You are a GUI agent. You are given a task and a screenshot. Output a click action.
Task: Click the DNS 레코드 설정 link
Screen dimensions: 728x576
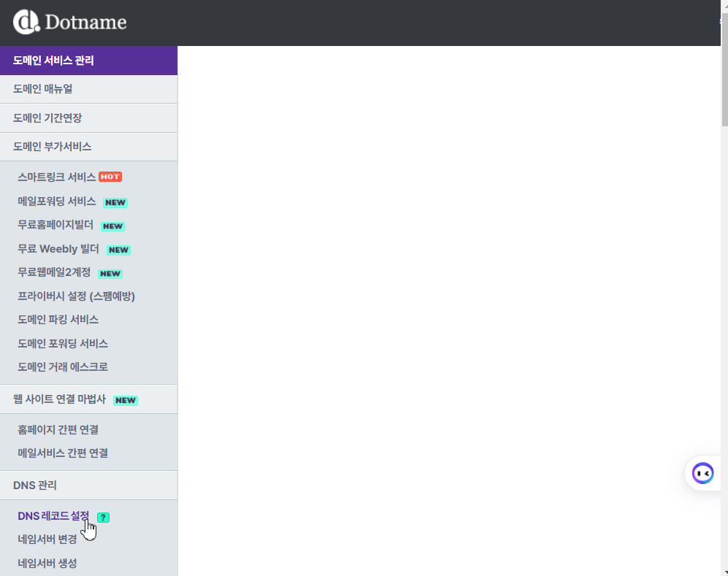[x=53, y=516]
